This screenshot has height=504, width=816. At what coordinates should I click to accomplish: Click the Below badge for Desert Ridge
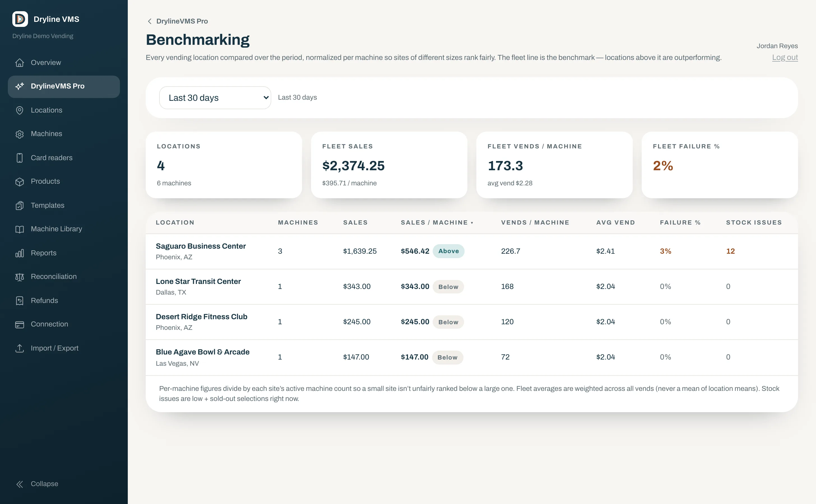[448, 322]
